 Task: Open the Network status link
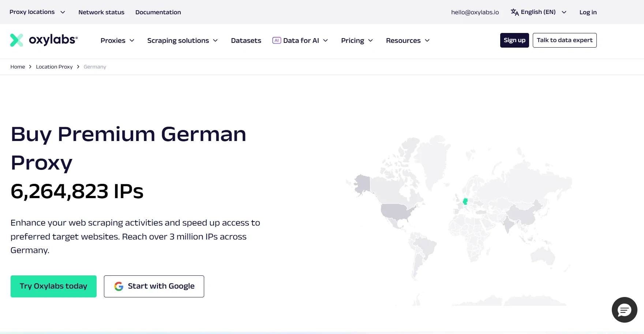101,12
